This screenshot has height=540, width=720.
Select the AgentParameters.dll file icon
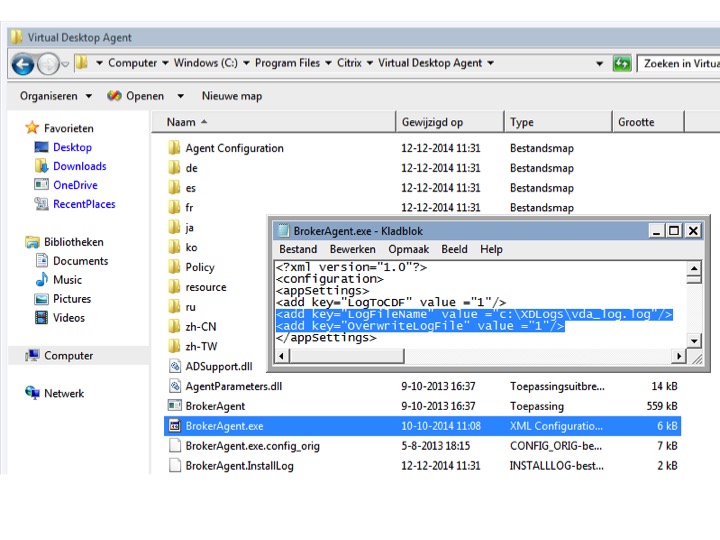coord(174,386)
